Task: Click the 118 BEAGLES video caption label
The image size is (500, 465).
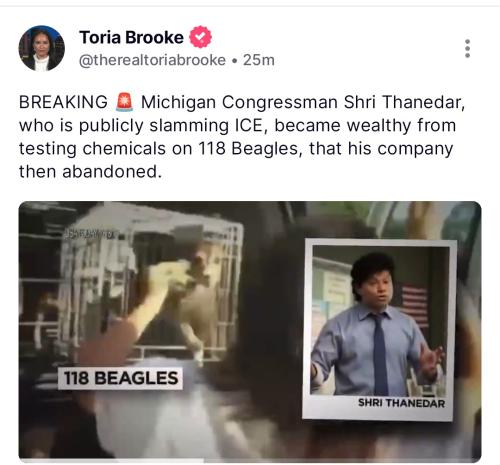Action: (120, 378)
